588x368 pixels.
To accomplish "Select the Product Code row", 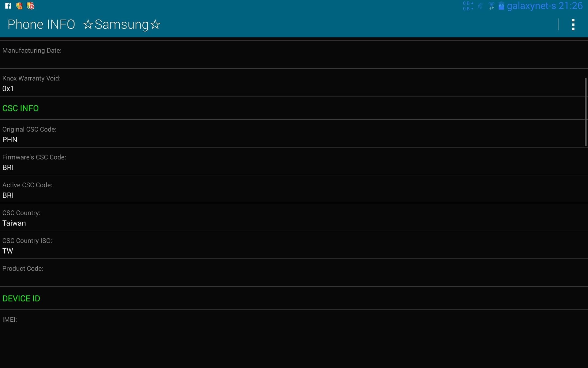I will [x=294, y=273].
